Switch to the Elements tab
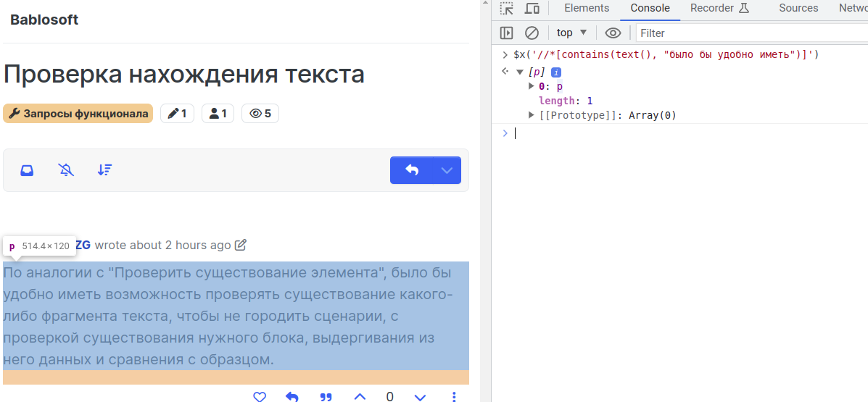Screen dimensions: 868x402 click(x=586, y=8)
